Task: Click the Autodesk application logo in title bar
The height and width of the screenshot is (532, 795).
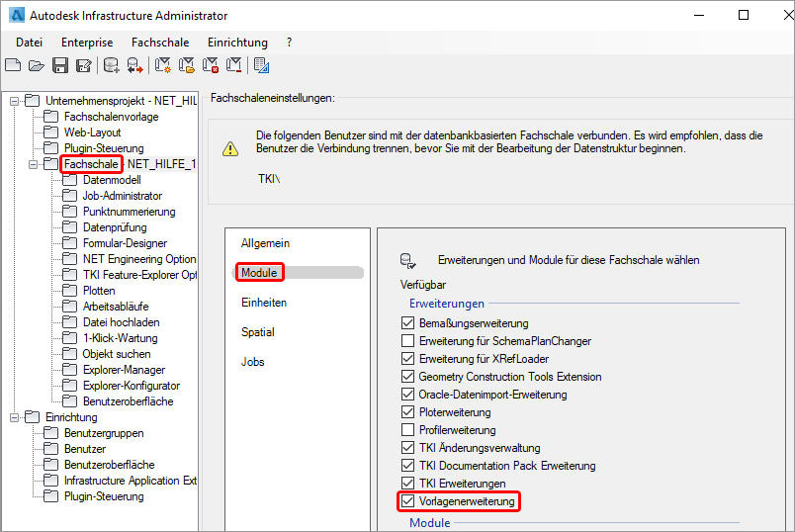Action: pyautogui.click(x=17, y=15)
